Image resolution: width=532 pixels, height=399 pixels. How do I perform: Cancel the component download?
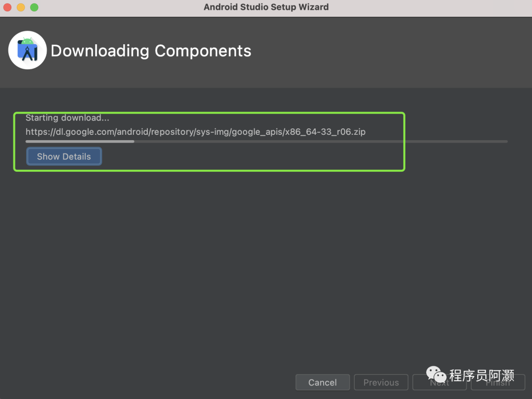323,382
